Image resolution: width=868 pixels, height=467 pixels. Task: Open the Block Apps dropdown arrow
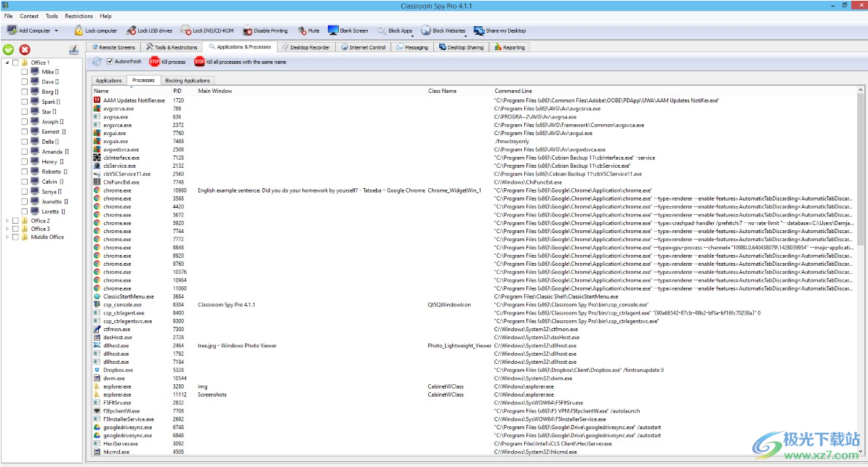pyautogui.click(x=412, y=36)
